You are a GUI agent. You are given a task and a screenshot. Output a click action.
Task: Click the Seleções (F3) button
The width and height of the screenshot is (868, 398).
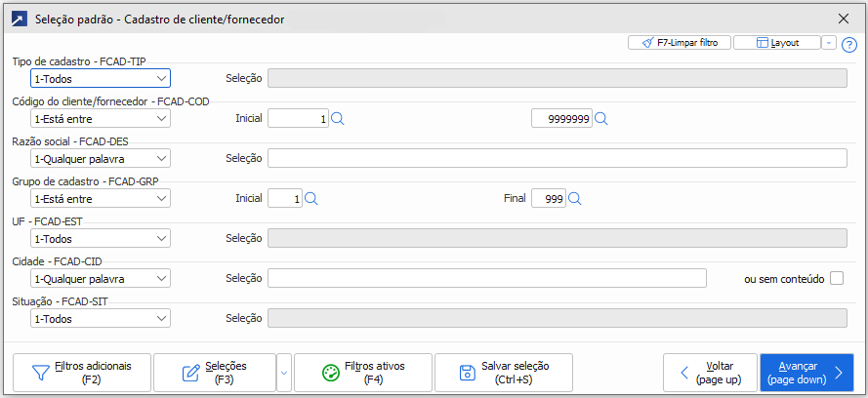[x=215, y=372]
